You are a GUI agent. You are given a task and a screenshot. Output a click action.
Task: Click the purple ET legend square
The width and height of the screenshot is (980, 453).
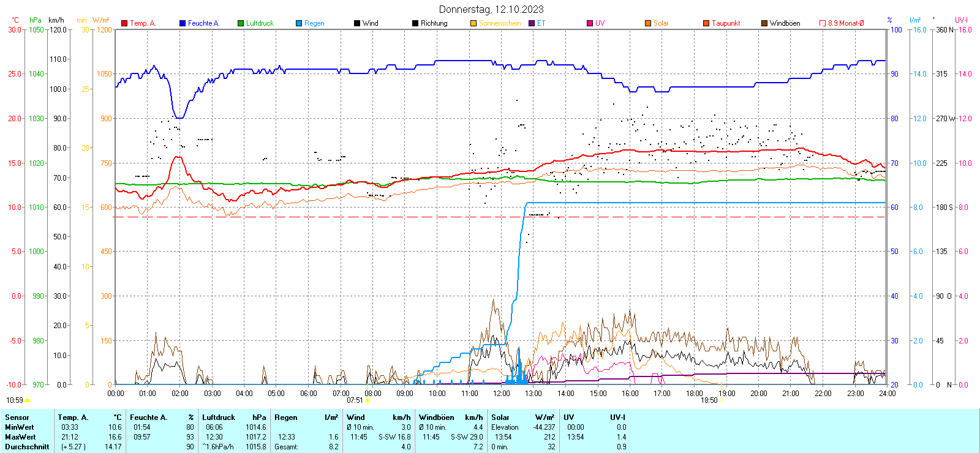[532, 23]
